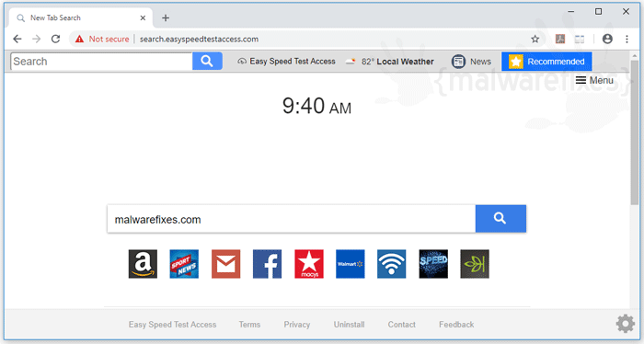Bookmark this page with the star
The height and width of the screenshot is (344, 644).
click(535, 39)
